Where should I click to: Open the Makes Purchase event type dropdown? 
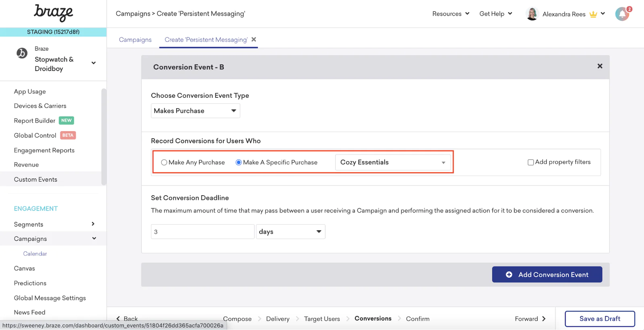195,111
